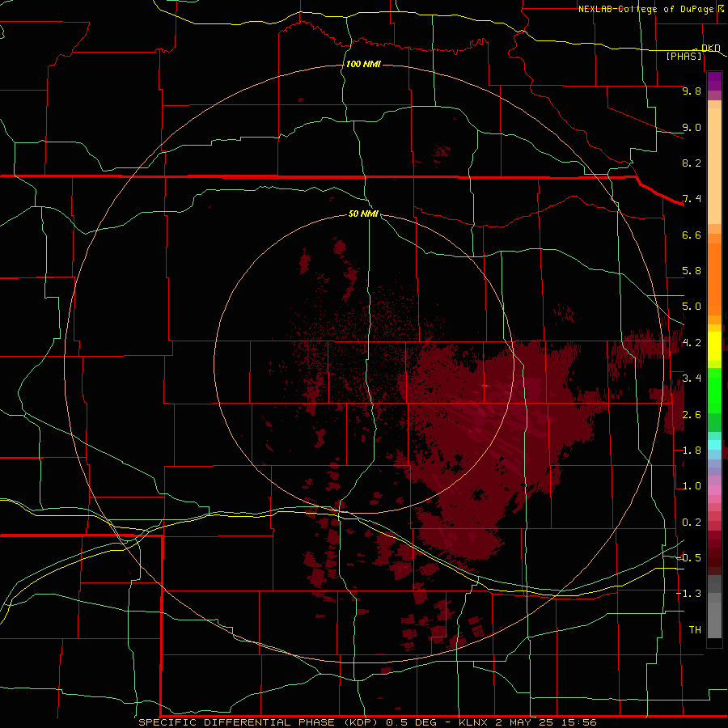728x728 pixels.
Task: Select the 9.8 value on color scale
Action: coord(692,91)
